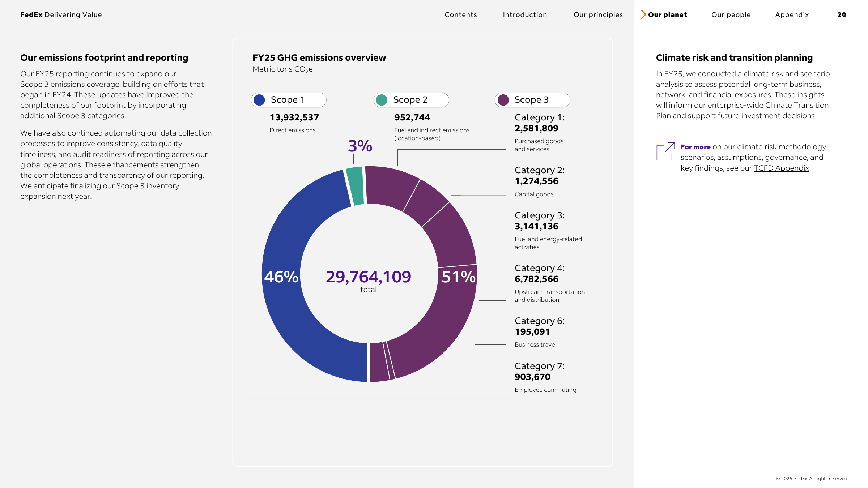Click the FedEx Delivering Value header title
The height and width of the screenshot is (488, 868).
coord(61,15)
